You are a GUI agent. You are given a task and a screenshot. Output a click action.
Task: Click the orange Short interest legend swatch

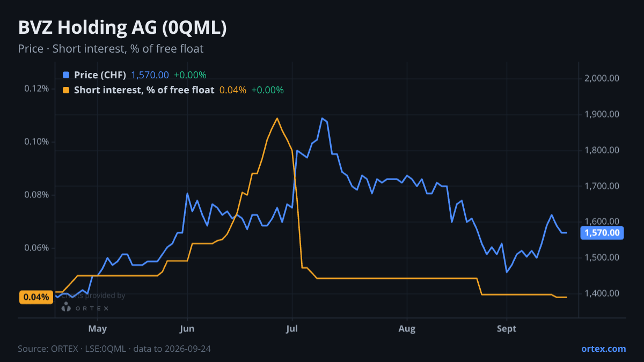click(66, 90)
